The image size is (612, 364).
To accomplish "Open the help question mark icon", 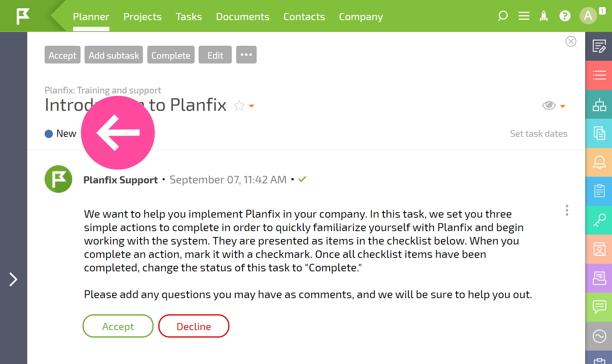I will pyautogui.click(x=565, y=16).
